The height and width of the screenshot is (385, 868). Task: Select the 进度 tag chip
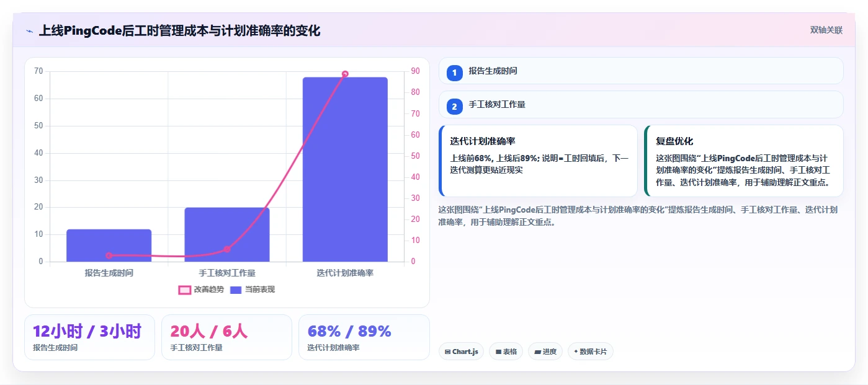pos(545,352)
